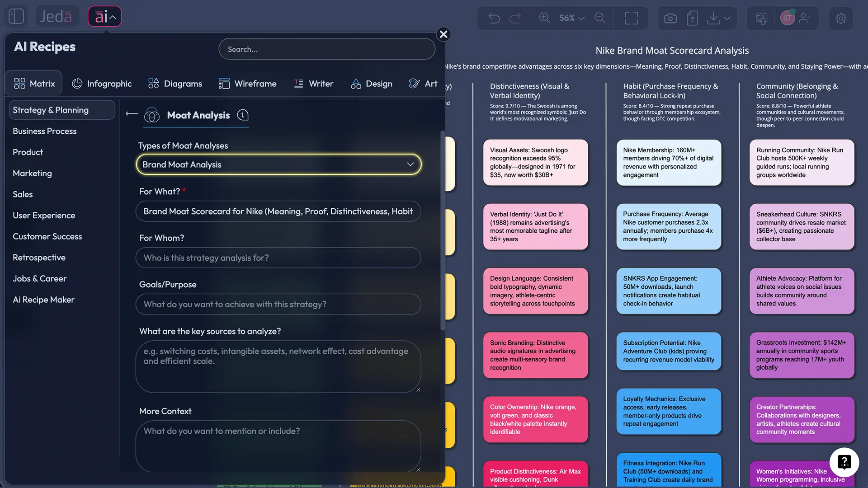Select Marketing in the category list
This screenshot has height=488, width=868.
click(32, 173)
